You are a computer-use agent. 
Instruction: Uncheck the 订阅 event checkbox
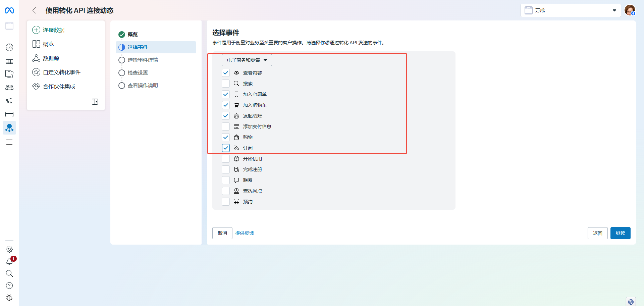226,148
